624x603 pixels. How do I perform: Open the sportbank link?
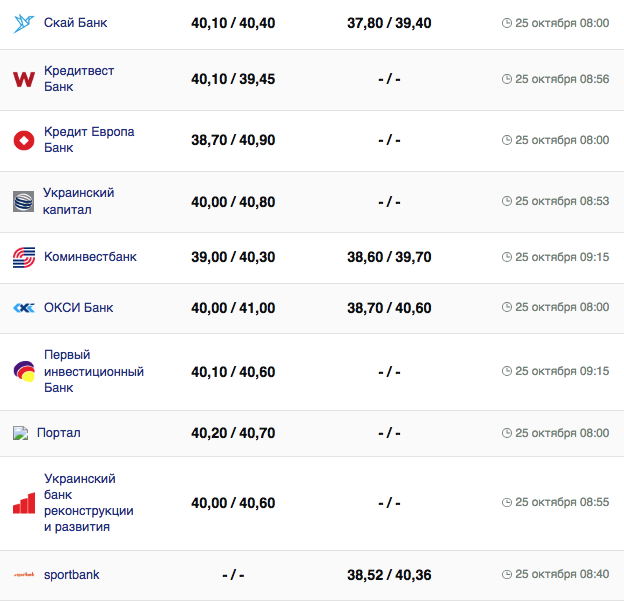click(x=72, y=574)
